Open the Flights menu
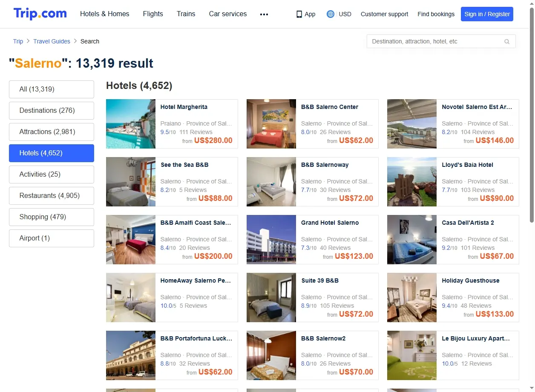This screenshot has height=392, width=535. pos(153,14)
